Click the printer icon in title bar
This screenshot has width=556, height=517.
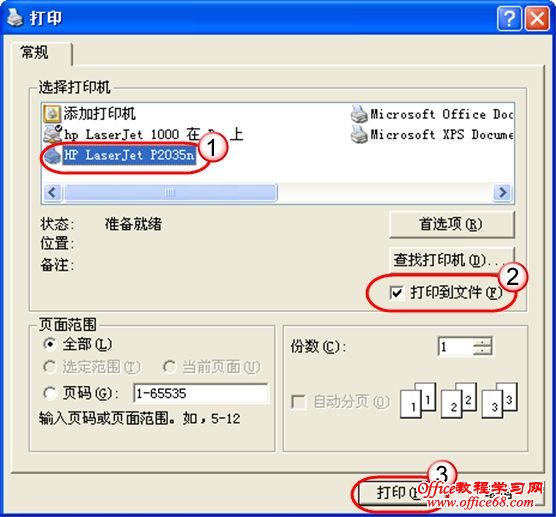[15, 18]
